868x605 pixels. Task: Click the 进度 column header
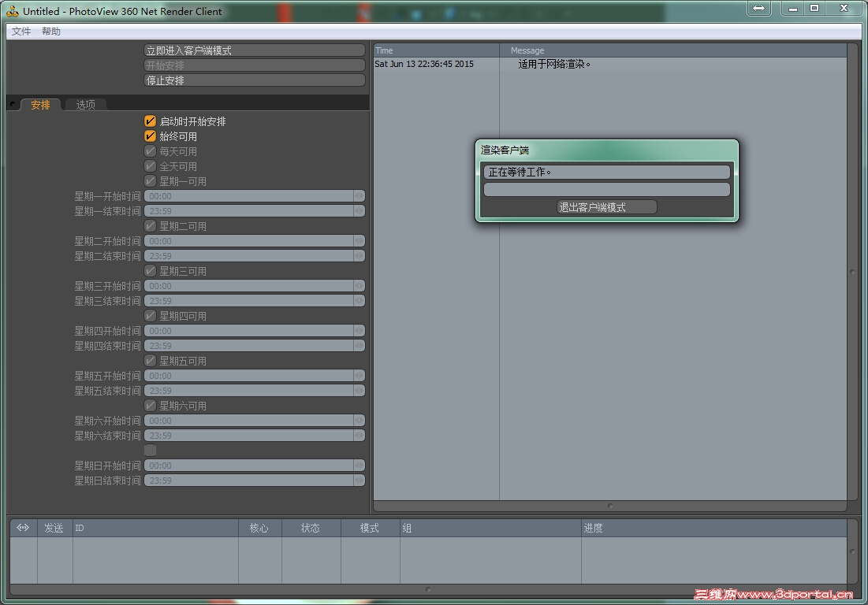coord(714,528)
